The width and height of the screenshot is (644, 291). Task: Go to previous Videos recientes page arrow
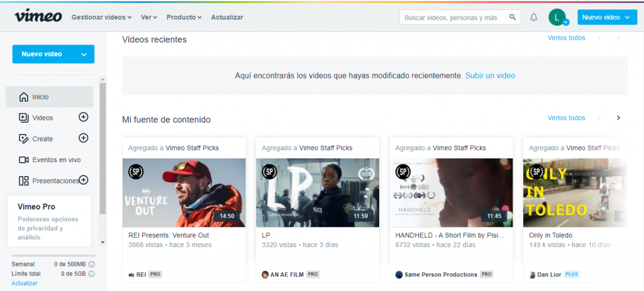[x=599, y=38]
